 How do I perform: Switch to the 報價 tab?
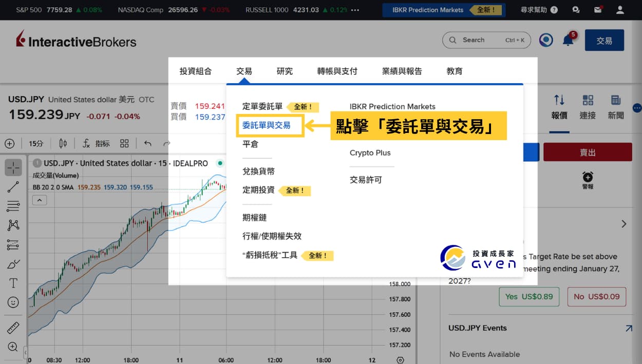tap(559, 107)
